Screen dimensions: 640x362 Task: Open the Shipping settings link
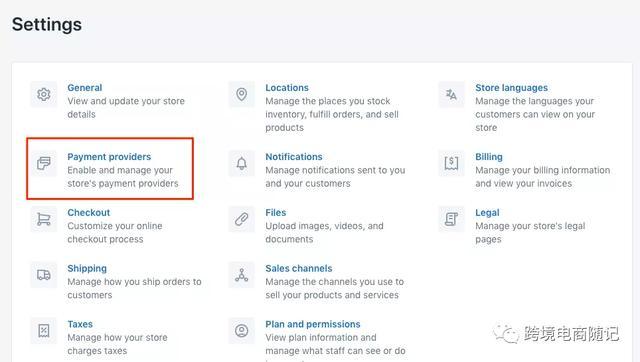pos(87,269)
